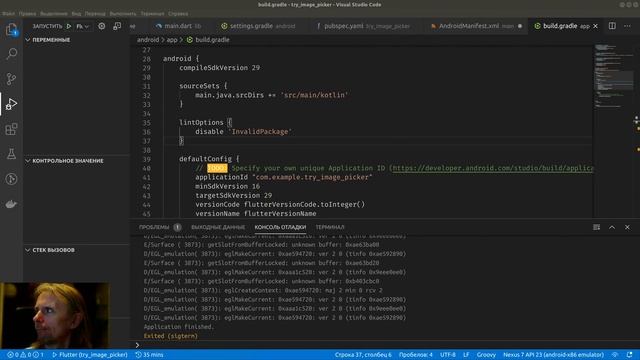640x360 pixels.
Task: Split the editor to the right
Action: click(x=612, y=26)
